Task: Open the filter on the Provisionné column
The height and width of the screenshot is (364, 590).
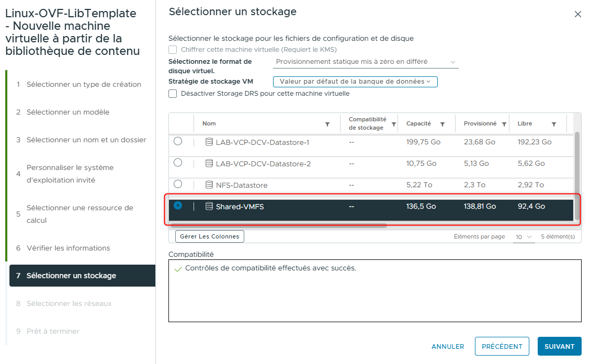Action: pyautogui.click(x=504, y=123)
